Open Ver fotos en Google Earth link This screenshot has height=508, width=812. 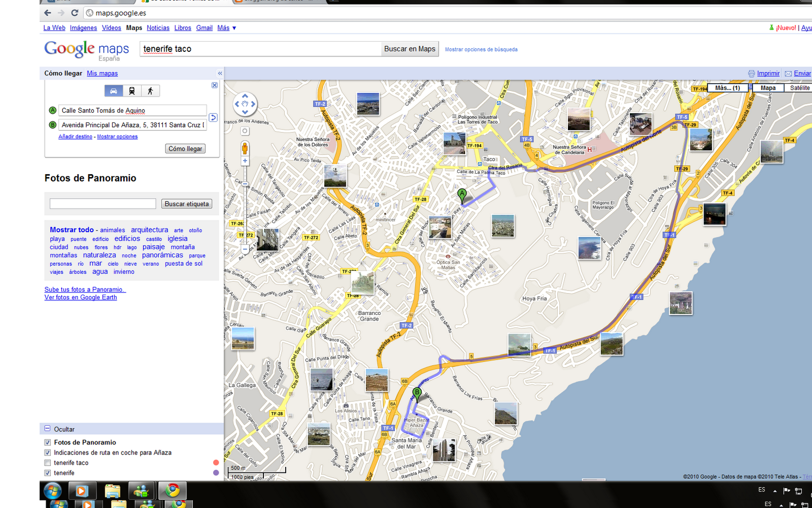[81, 297]
